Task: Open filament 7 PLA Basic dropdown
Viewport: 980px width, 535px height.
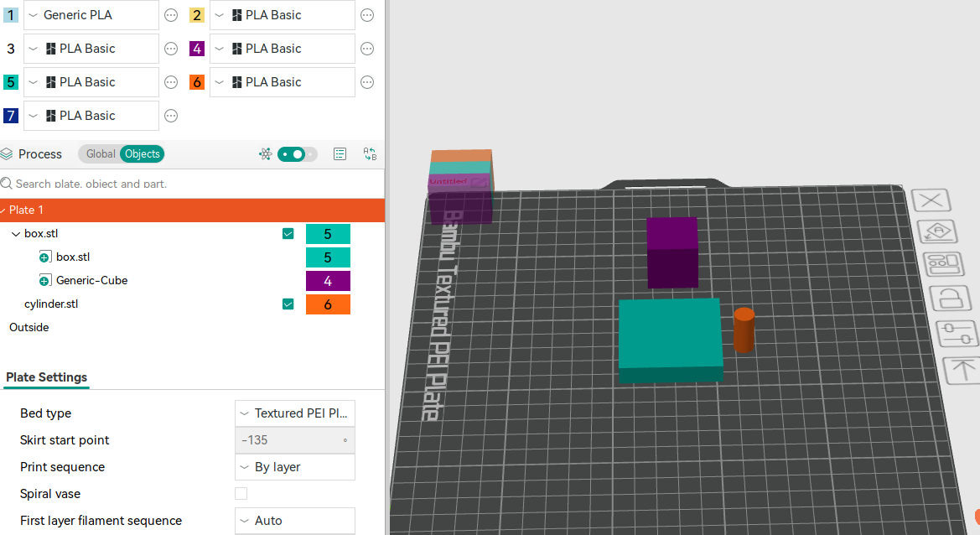Action: 91,116
